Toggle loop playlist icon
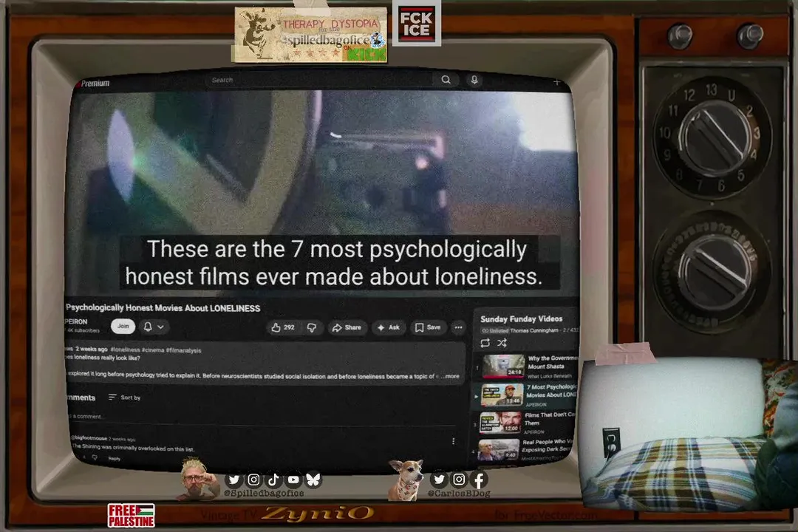798x532 pixels. [x=485, y=343]
